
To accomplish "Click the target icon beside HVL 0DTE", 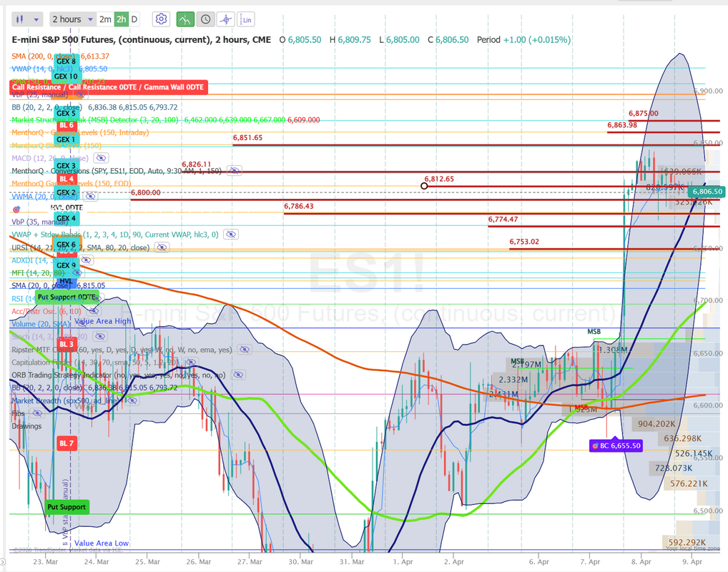I will pyautogui.click(x=16, y=209).
